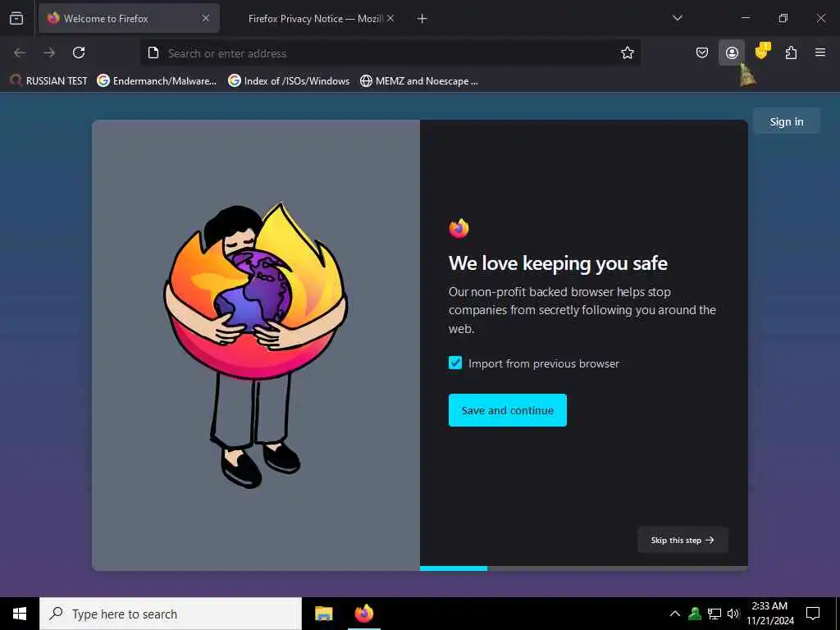
Task: Uncheck Import from previous browser
Action: (x=455, y=363)
